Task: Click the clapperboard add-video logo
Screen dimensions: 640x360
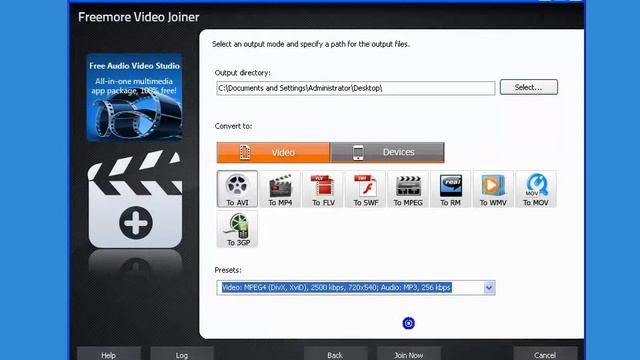Action: click(135, 199)
